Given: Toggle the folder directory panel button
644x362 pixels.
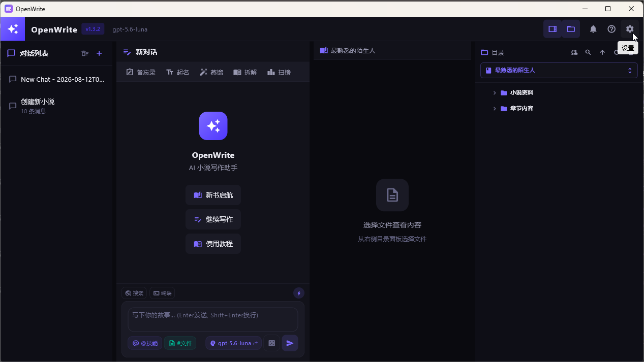Looking at the screenshot, I should [571, 29].
